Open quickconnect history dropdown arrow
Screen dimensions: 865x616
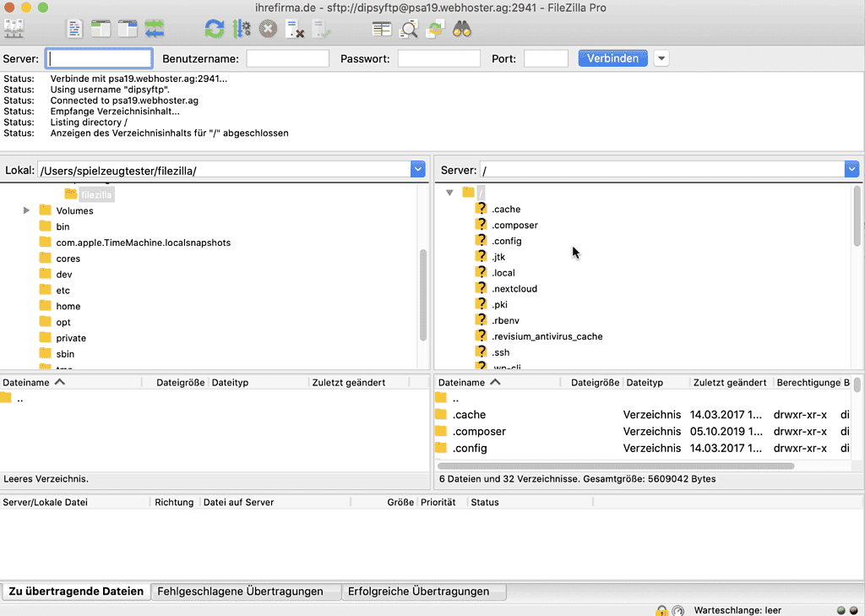[661, 58]
